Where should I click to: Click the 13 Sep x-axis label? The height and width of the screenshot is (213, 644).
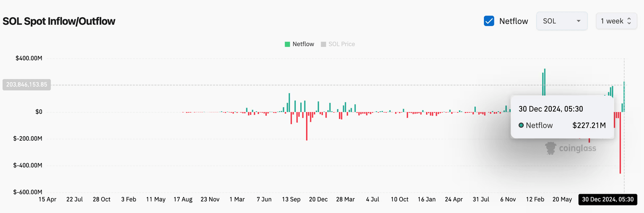coord(291,199)
